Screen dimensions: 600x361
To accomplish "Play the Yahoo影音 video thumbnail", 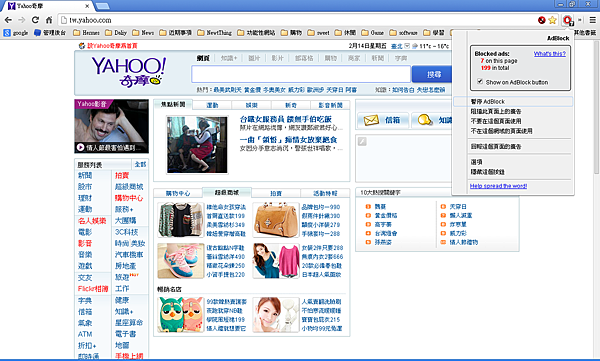I will point(111,126).
